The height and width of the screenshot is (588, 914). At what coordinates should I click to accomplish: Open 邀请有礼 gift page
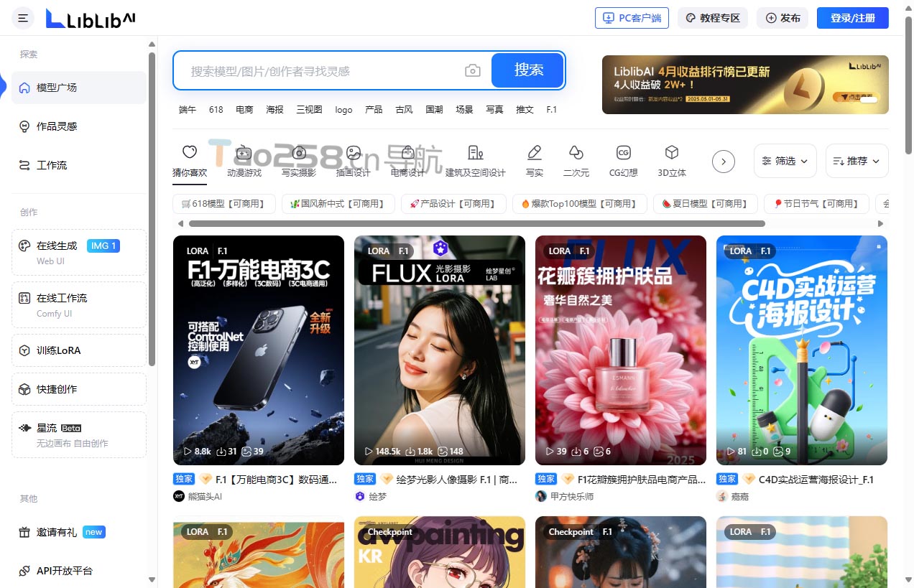coord(79,532)
